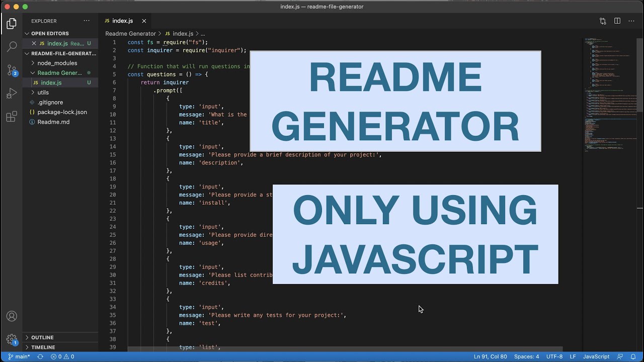The width and height of the screenshot is (644, 362).
Task: Click 'Please write any tests' message line
Action: pos(263,315)
